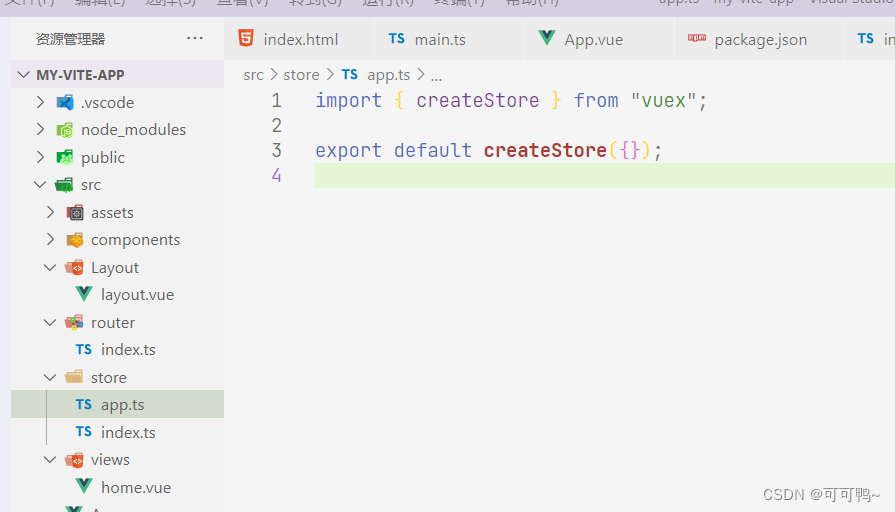The height and width of the screenshot is (512, 895).
Task: Collapse the MY-VITE-APP root section
Action: [x=23, y=74]
